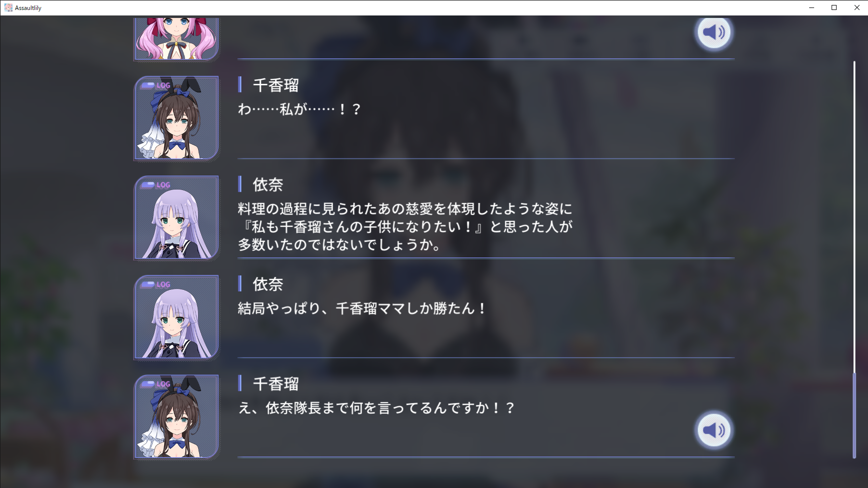The height and width of the screenshot is (488, 868).
Task: Jump to line わ……私が……！？
Action: pyautogui.click(x=299, y=109)
